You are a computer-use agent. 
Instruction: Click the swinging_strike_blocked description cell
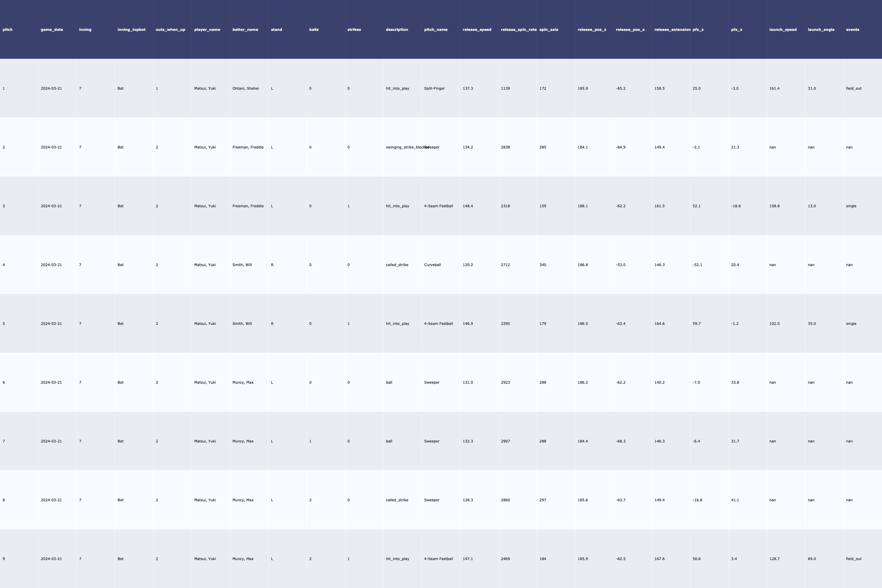403,147
